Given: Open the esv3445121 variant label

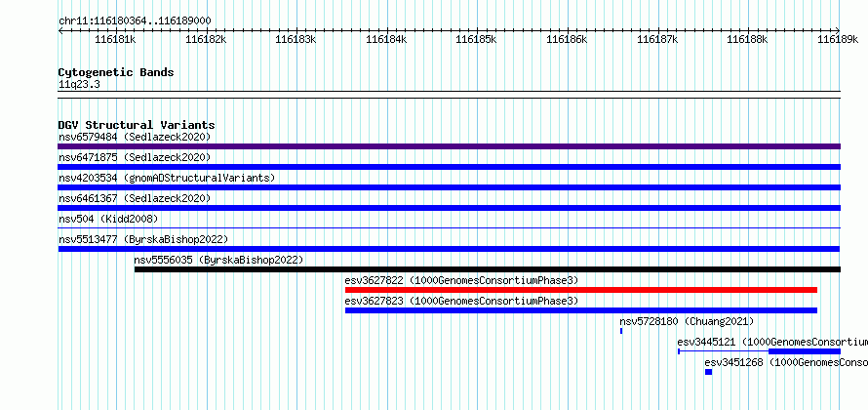Looking at the screenshot, I should (772, 342).
